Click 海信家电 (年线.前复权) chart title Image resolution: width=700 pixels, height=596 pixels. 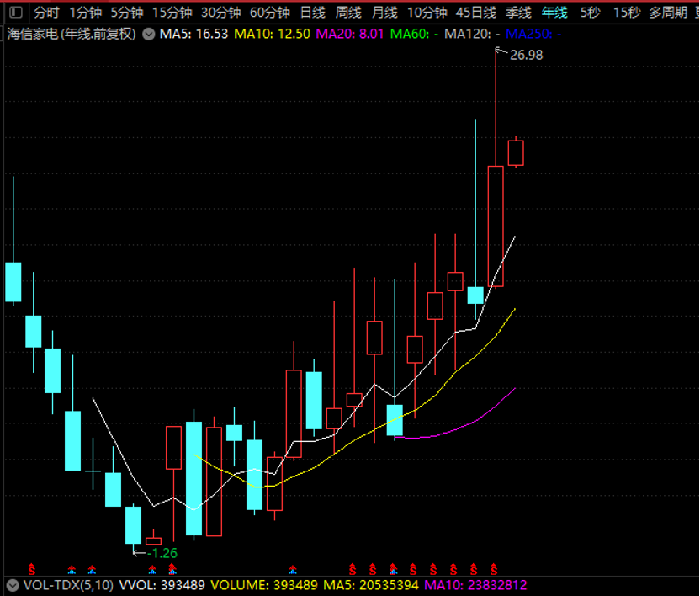tap(72, 34)
